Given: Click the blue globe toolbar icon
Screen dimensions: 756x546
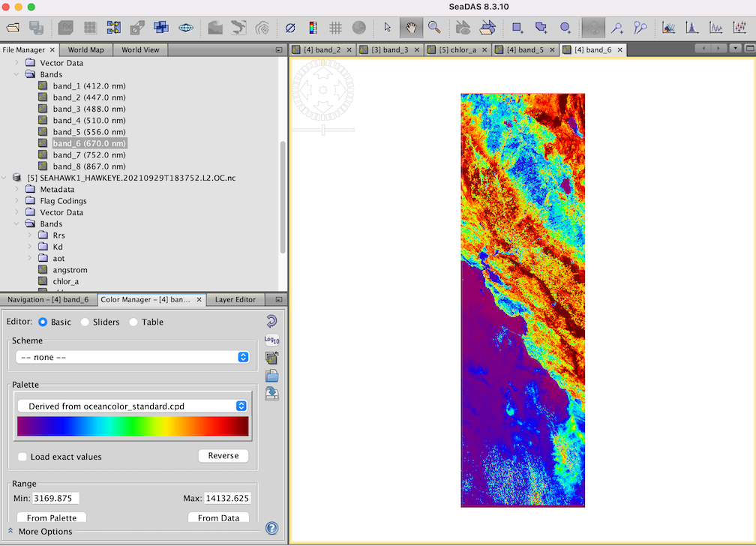Looking at the screenshot, I should (186, 28).
